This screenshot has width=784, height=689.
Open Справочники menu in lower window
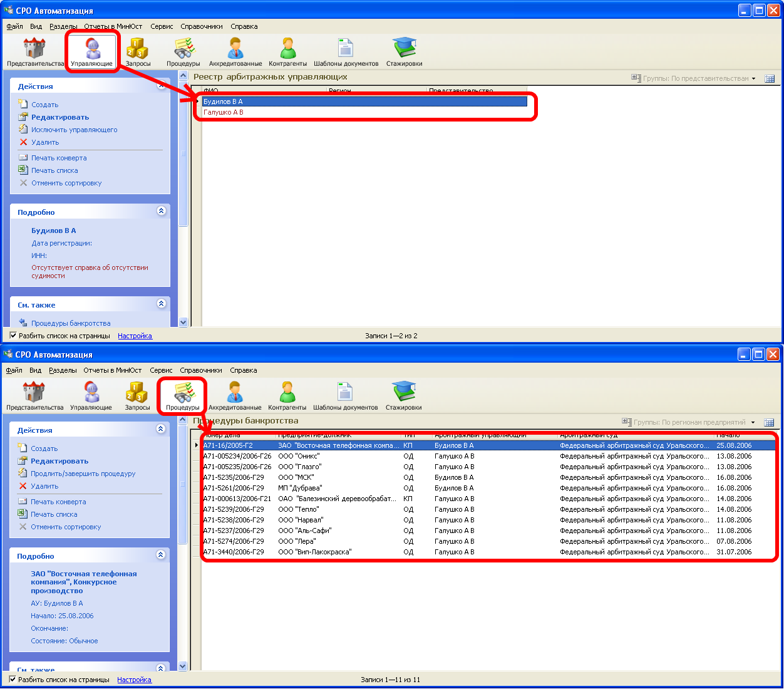click(x=200, y=370)
